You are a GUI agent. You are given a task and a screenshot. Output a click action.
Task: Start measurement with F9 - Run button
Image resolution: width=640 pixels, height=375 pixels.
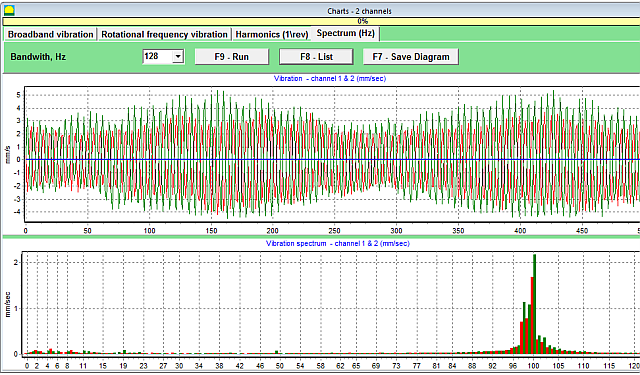[231, 57]
